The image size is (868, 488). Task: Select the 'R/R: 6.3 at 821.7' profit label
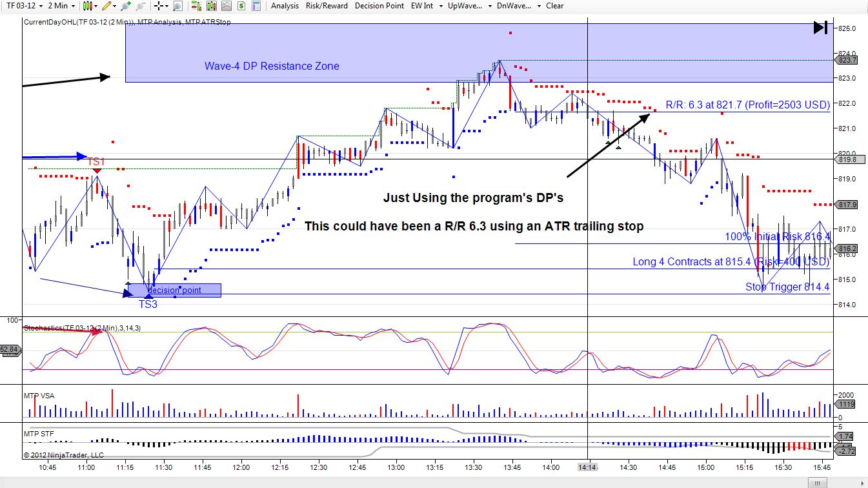pyautogui.click(x=747, y=105)
